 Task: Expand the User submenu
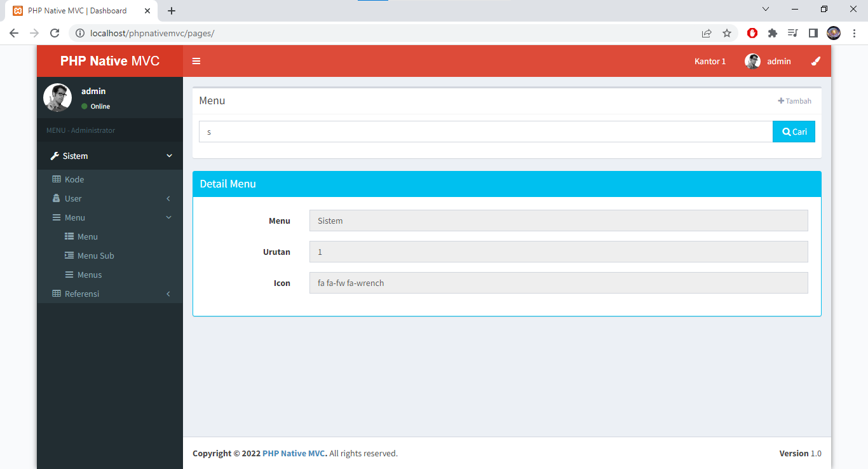(168, 198)
